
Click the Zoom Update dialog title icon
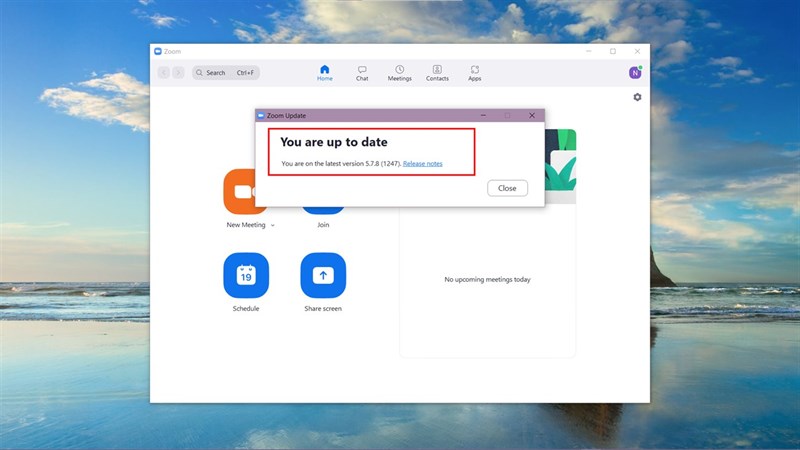(261, 115)
